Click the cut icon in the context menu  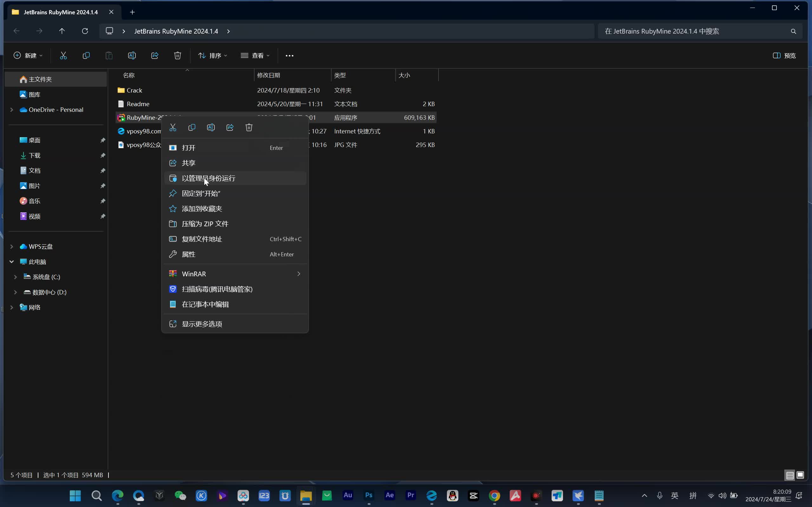click(x=173, y=127)
